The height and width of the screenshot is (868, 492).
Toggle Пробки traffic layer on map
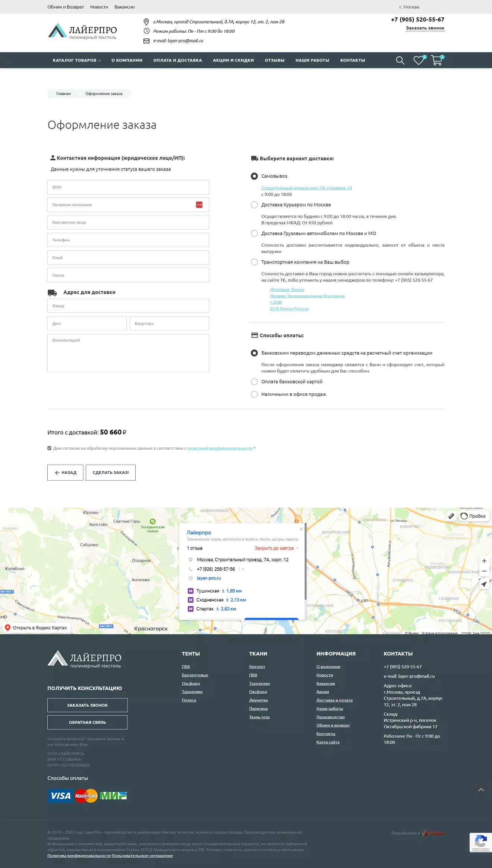(x=473, y=516)
